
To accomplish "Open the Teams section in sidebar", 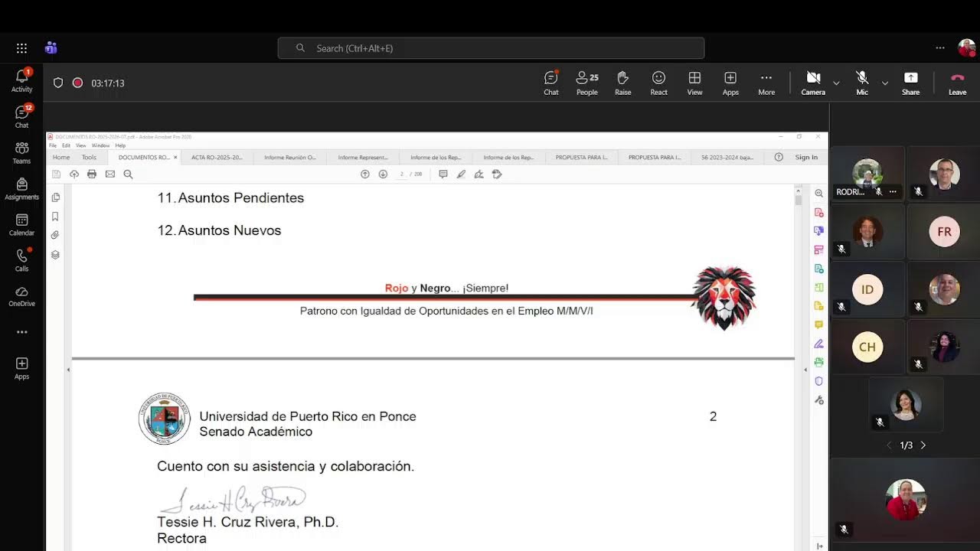I will [x=21, y=152].
